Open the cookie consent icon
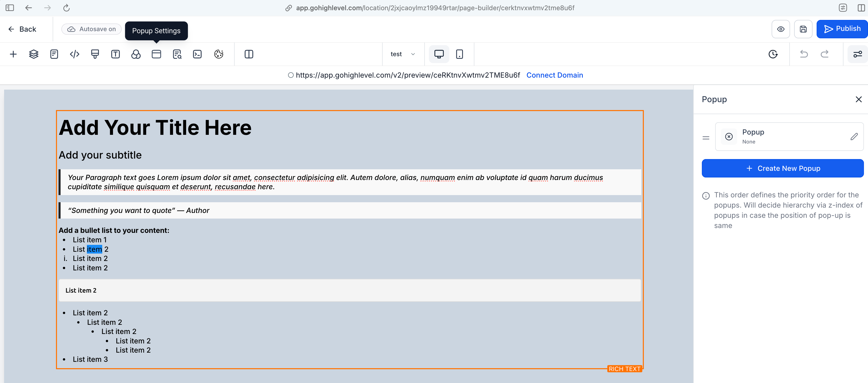Viewport: 868px width, 383px height. point(219,54)
